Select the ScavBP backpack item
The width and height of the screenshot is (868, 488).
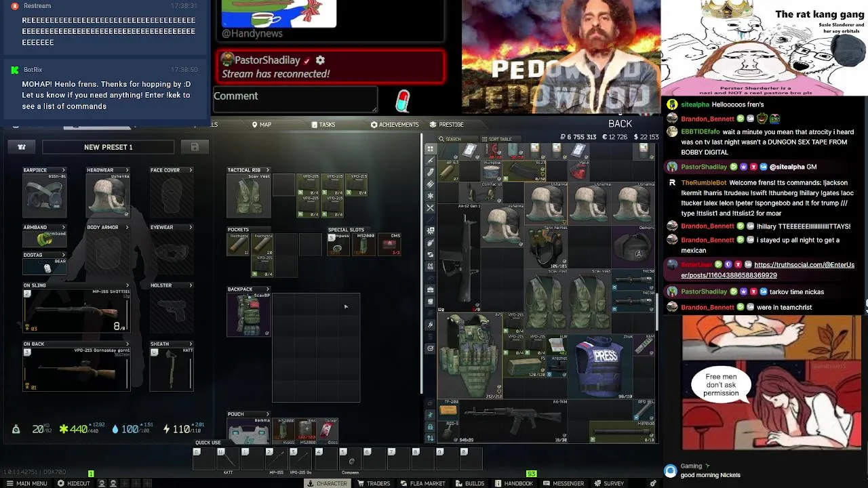tap(248, 315)
